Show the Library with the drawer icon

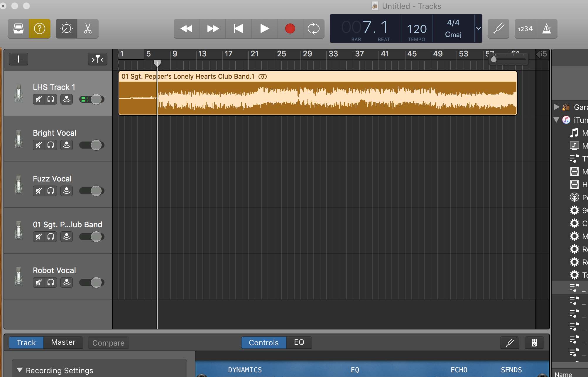18,28
